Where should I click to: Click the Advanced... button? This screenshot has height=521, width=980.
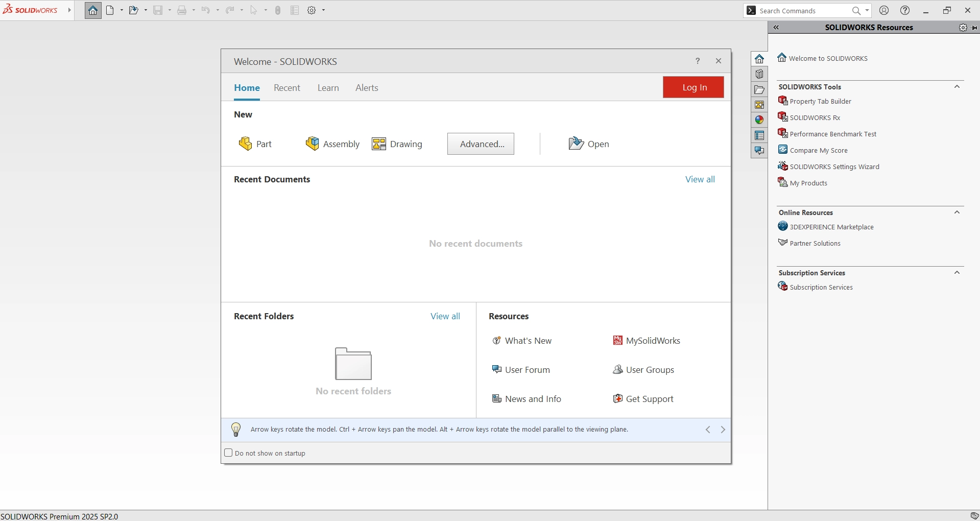(x=481, y=144)
